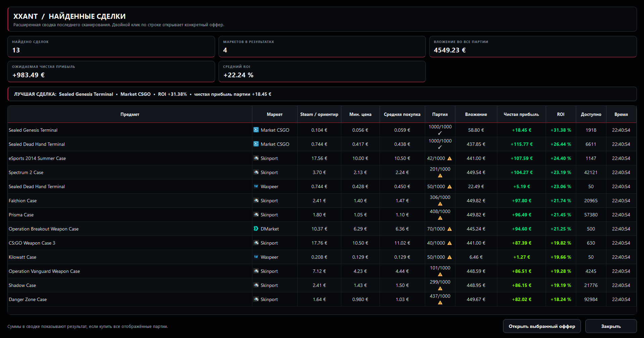Screen dimensions: 644x338
Task: Sort by the 'Средняя покупка' column header
Action: pos(402,114)
